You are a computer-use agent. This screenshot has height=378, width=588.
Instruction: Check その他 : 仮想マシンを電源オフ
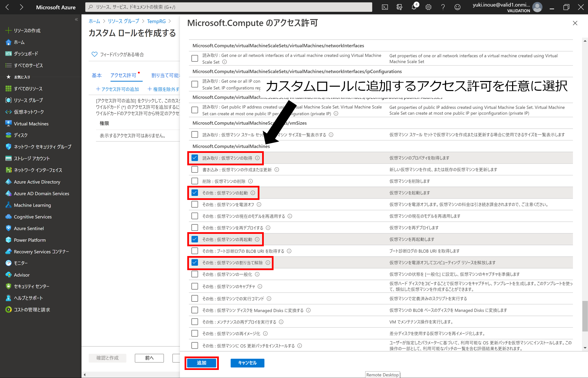click(x=195, y=204)
